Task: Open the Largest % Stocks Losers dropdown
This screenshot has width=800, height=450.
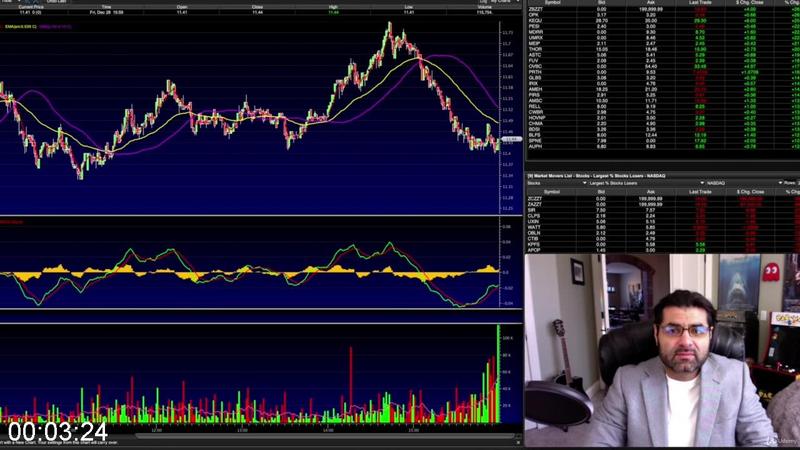Action: pyautogui.click(x=646, y=183)
